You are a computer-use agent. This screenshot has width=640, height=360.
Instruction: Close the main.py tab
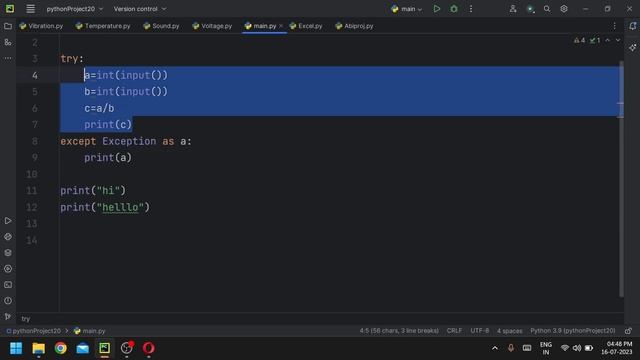click(281, 26)
